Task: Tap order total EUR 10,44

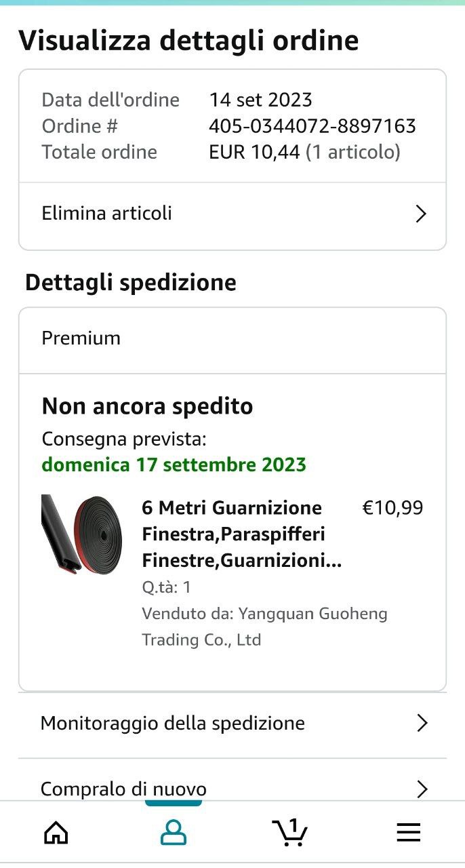Action: pos(254,152)
